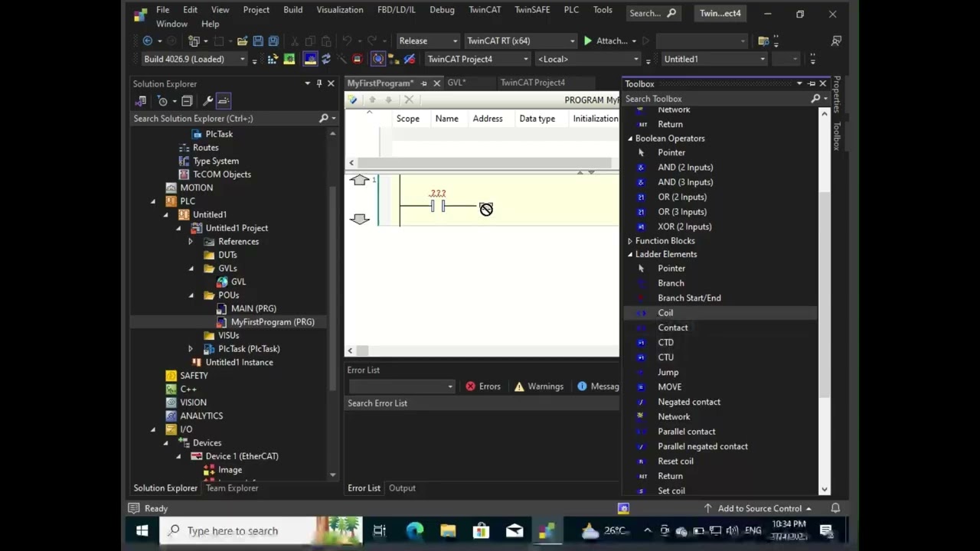
Task: Click Add to Source Control
Action: click(x=759, y=508)
